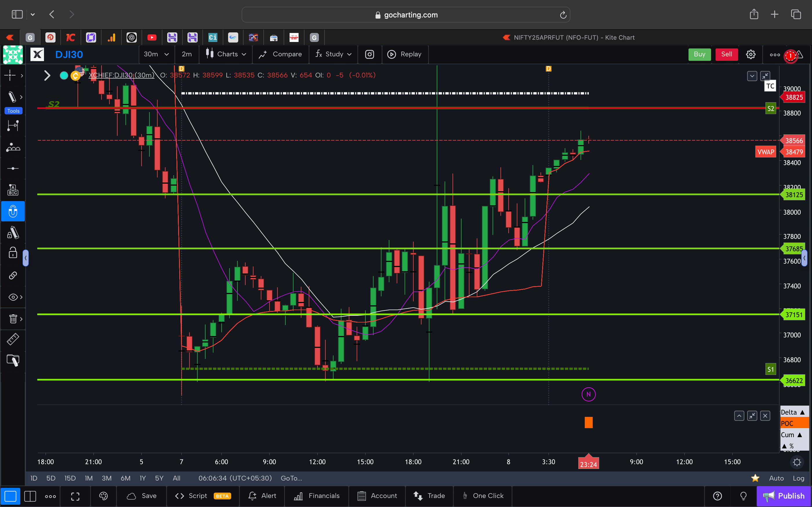
Task: Select the measure ruler tool
Action: [13, 339]
